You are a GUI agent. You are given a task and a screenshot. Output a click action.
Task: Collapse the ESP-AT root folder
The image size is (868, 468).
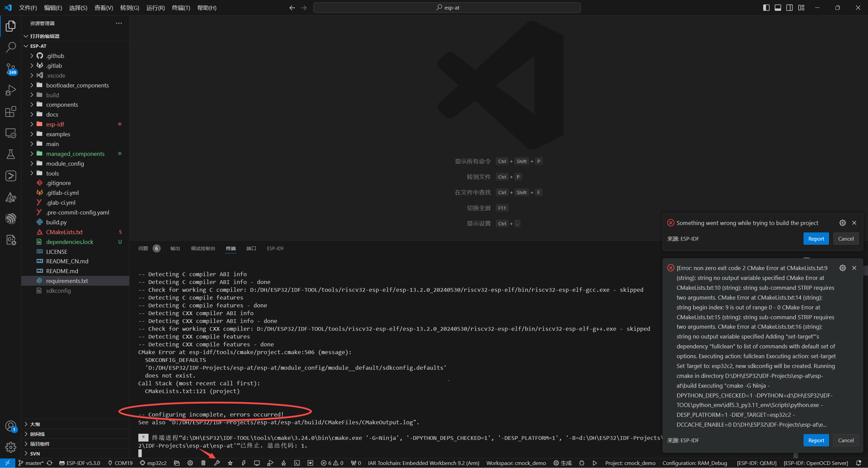coord(75,46)
